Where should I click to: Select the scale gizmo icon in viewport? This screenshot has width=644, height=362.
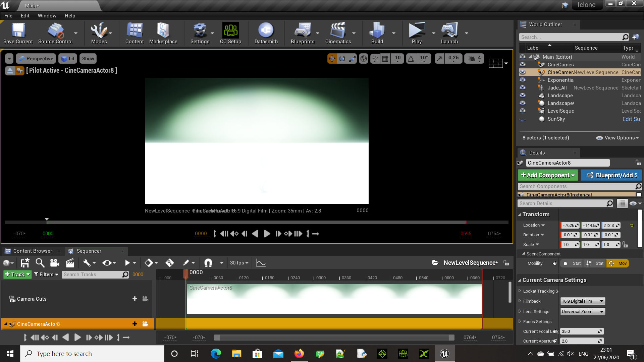352,59
